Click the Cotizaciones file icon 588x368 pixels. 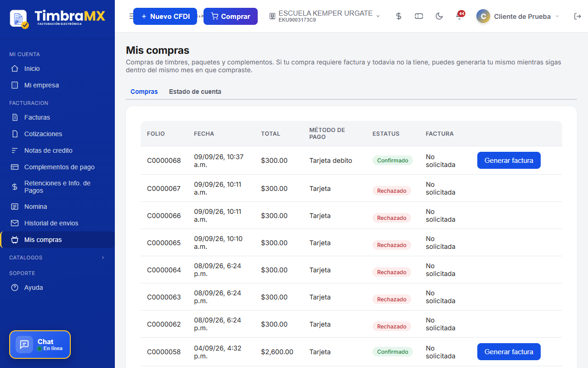tap(15, 134)
